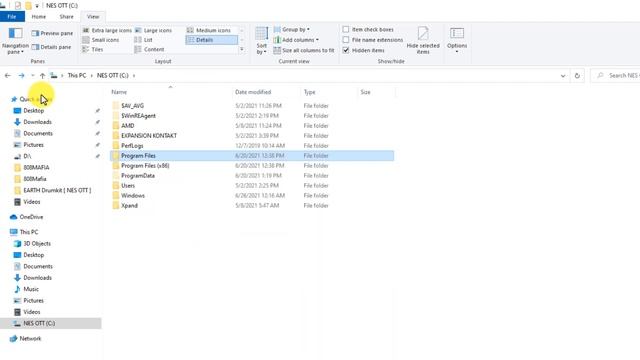Expand the Layout gallery more arrow
This screenshot has width=640, height=360.
click(x=242, y=49)
